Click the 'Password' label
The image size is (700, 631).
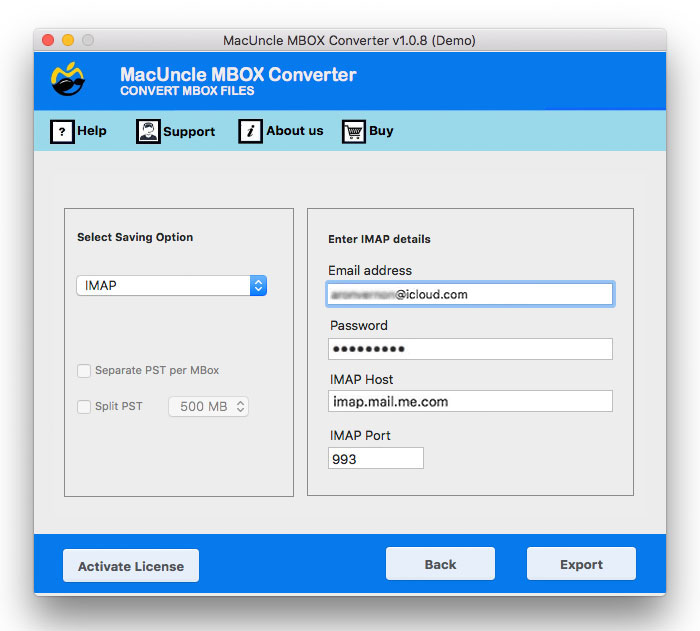pyautogui.click(x=359, y=326)
